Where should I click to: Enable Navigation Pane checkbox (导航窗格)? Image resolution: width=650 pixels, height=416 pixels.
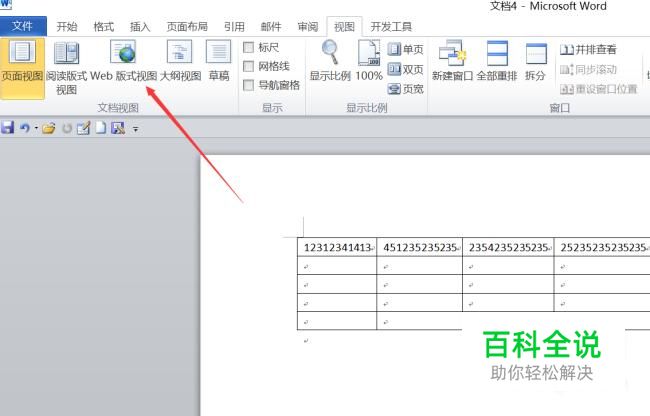tap(248, 85)
